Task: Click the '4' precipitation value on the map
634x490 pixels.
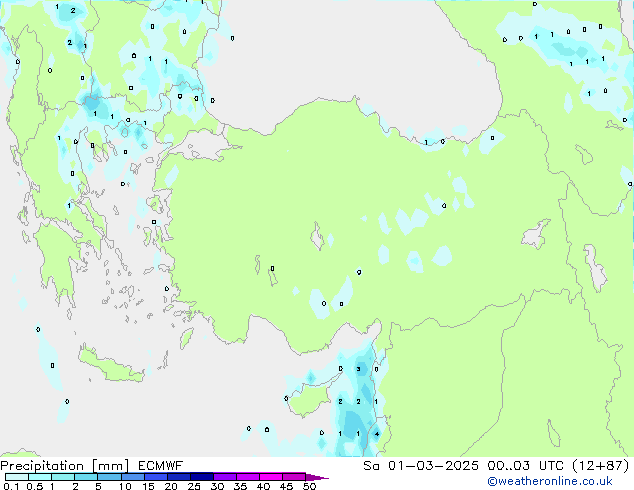Action: click(x=377, y=434)
